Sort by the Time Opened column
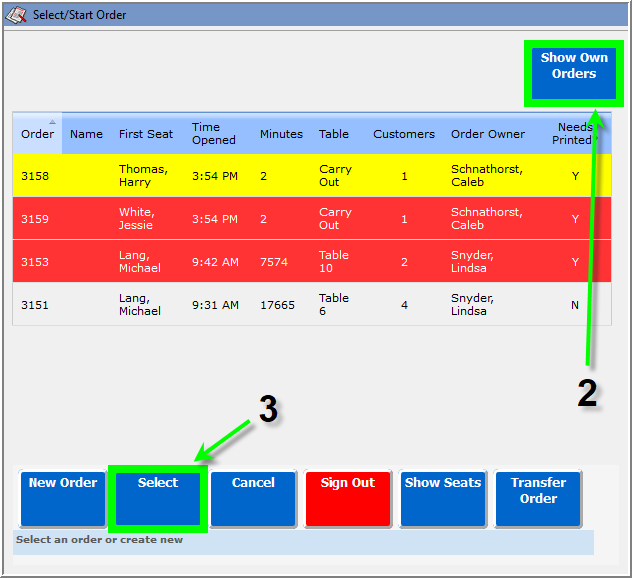The width and height of the screenshot is (632, 578). click(x=214, y=134)
